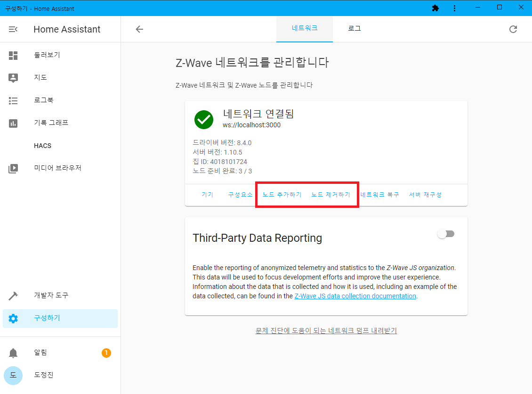Refresh with the reload icon at top right

513,29
